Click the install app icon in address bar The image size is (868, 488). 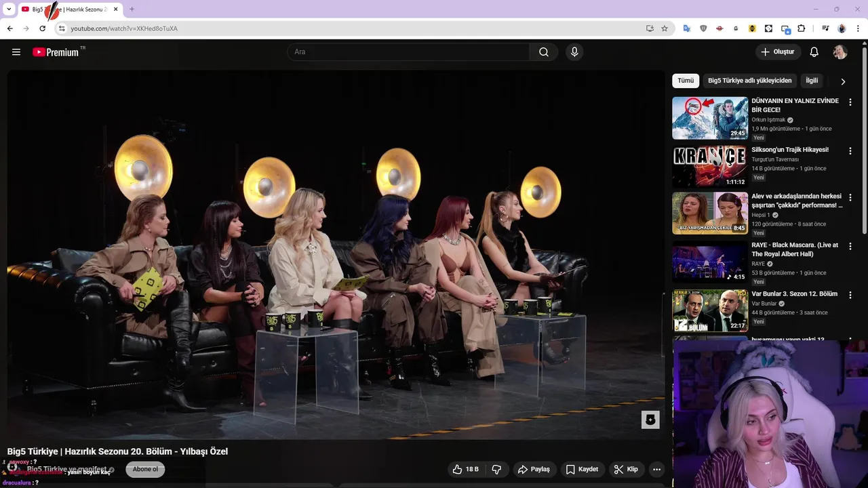650,28
